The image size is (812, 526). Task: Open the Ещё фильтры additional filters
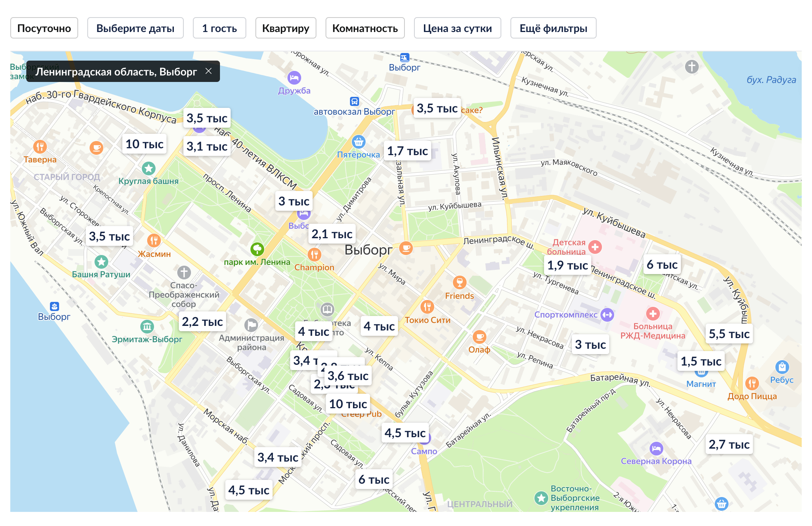554,28
